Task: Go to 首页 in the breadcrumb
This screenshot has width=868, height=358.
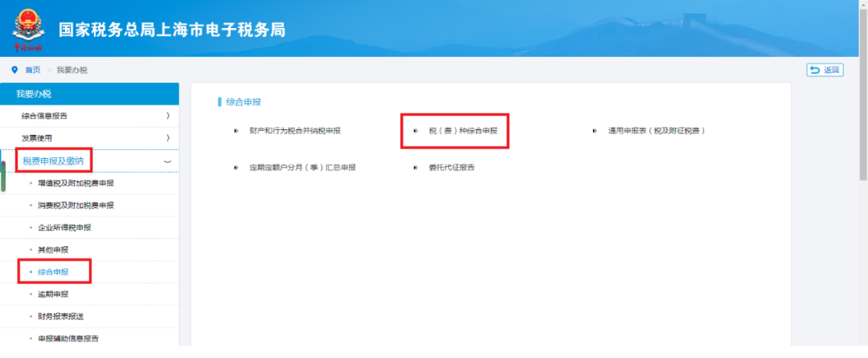Action: [32, 71]
